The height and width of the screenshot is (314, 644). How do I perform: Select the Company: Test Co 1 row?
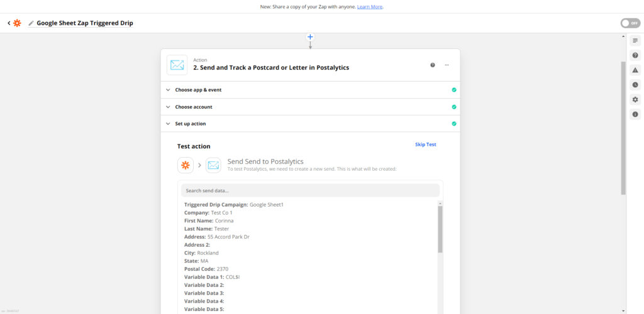click(208, 213)
